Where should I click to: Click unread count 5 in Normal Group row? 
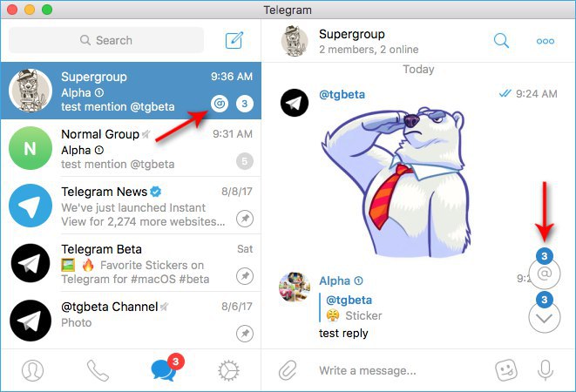pyautogui.click(x=245, y=161)
